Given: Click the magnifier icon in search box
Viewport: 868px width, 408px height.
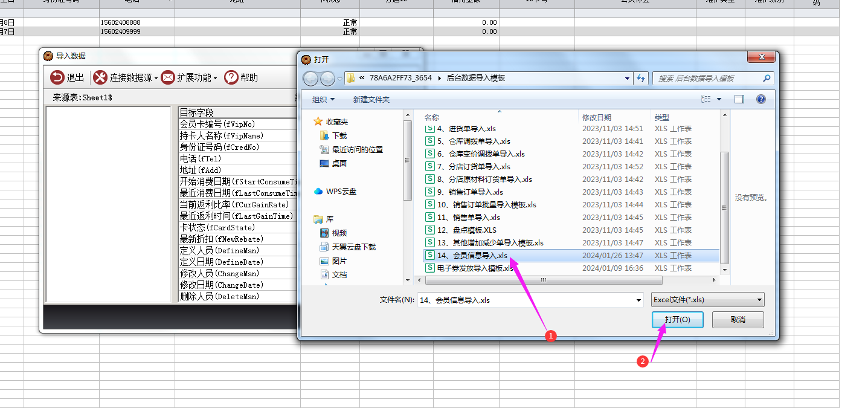Looking at the screenshot, I should coord(767,79).
